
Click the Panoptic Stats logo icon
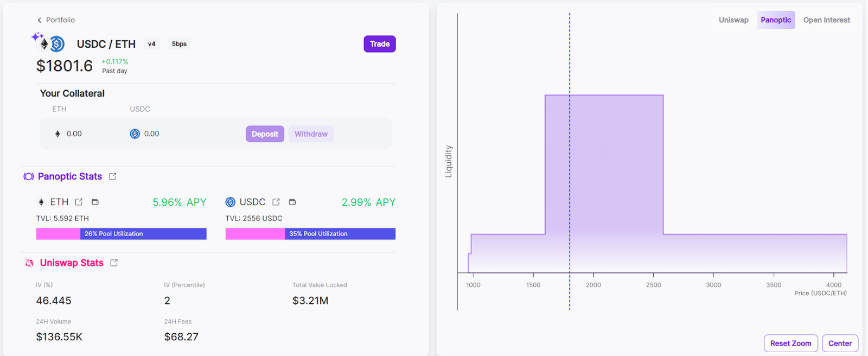pyautogui.click(x=29, y=176)
